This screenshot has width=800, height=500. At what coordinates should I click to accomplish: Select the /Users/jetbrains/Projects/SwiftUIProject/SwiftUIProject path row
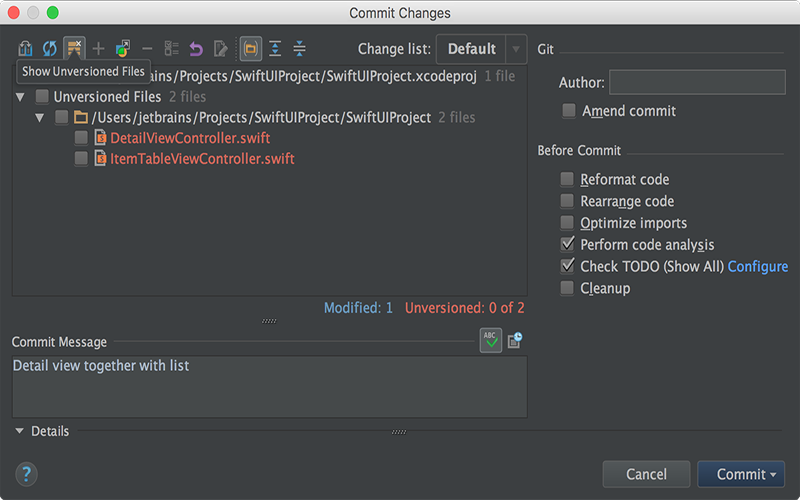261,117
